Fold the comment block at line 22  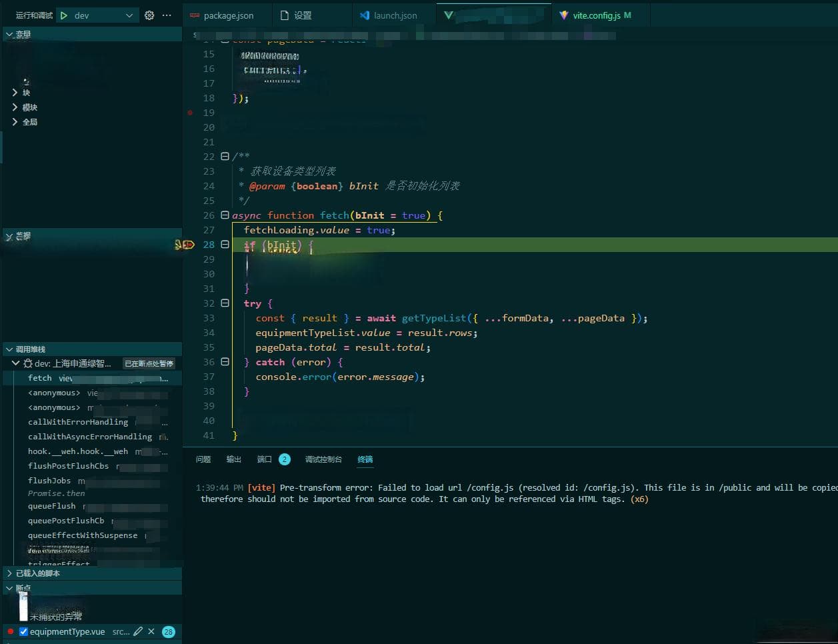tap(225, 157)
